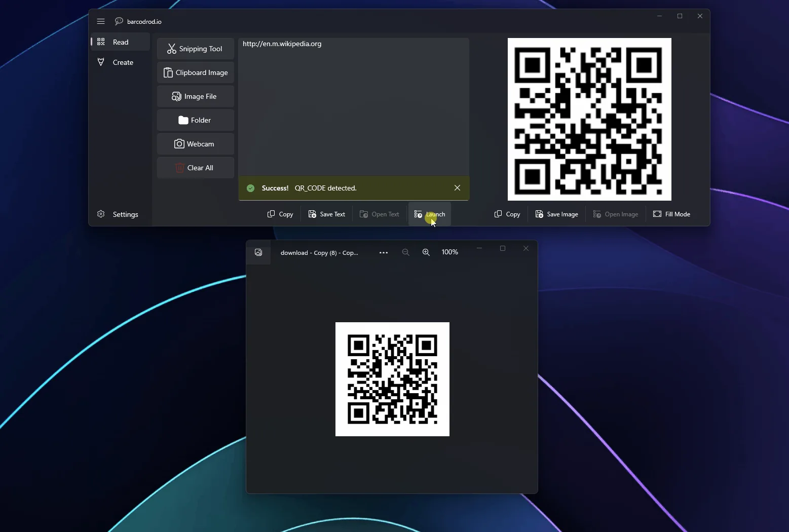Screen dimensions: 789x532
Task: Launch the decoded URL
Action: tap(430, 214)
